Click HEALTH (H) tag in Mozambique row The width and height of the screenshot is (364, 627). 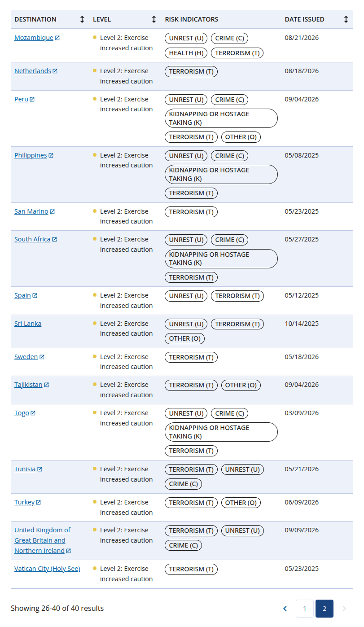[186, 53]
